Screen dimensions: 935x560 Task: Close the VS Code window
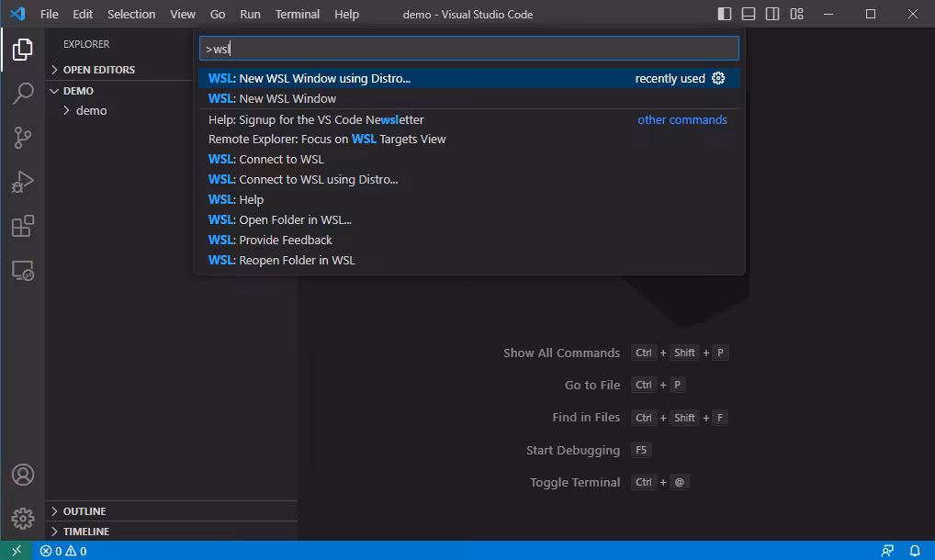(x=913, y=14)
